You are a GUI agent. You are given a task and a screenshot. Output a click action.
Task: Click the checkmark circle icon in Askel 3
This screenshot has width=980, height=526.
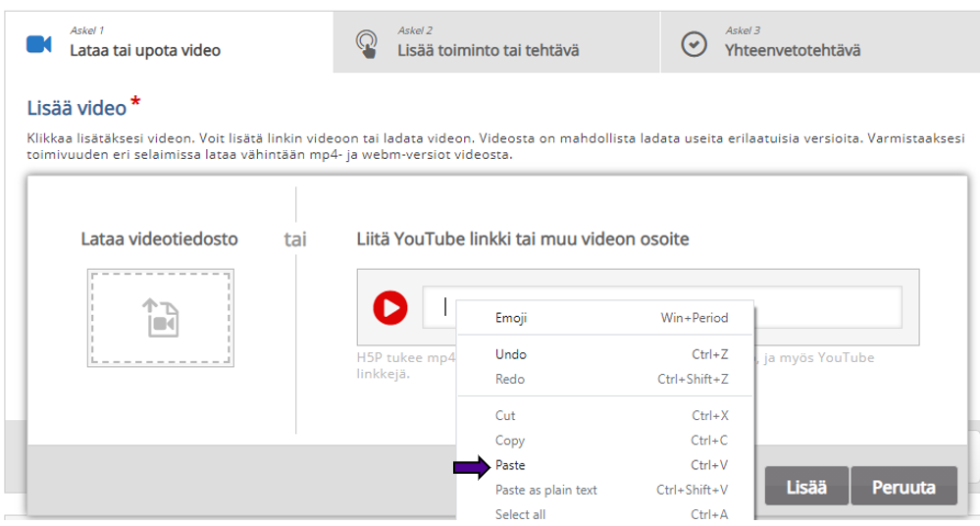tap(695, 43)
